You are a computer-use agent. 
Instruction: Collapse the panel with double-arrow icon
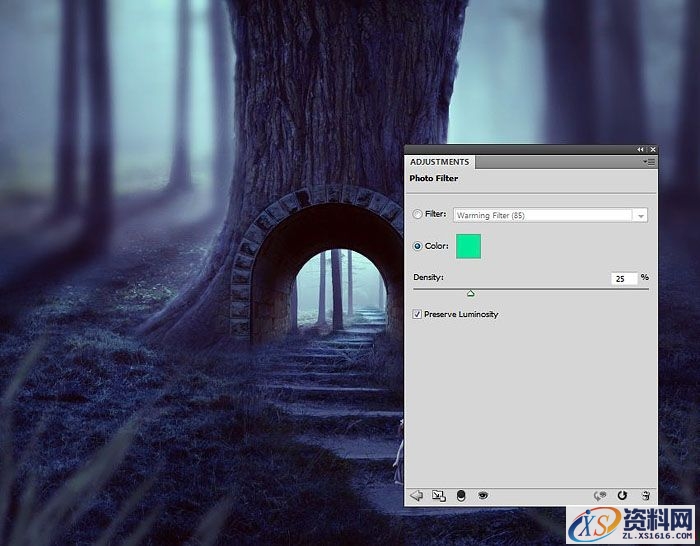(640, 149)
